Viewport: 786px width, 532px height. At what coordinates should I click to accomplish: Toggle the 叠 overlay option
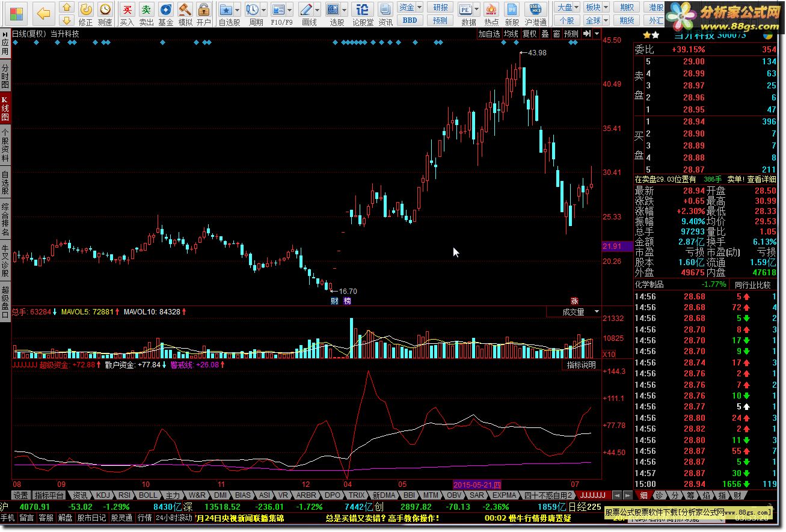point(545,34)
